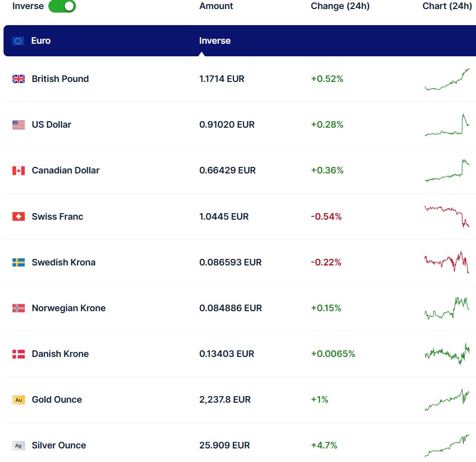
Task: Click the Euro flag in header row
Action: click(x=18, y=41)
